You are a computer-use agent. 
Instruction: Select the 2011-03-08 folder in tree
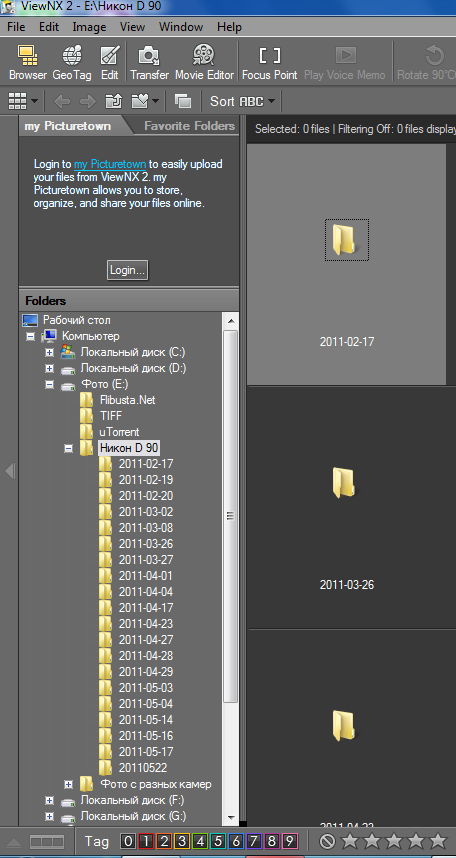(146, 527)
